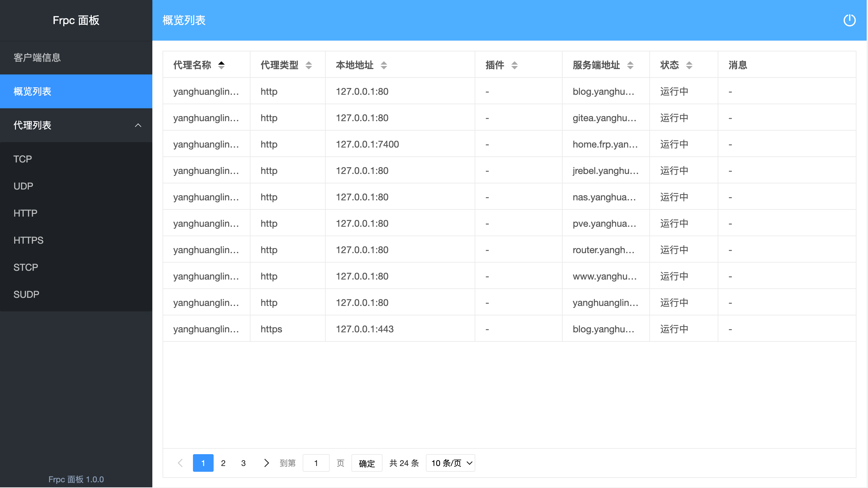Click the page number input field
This screenshot has width=868, height=488.
[316, 463]
